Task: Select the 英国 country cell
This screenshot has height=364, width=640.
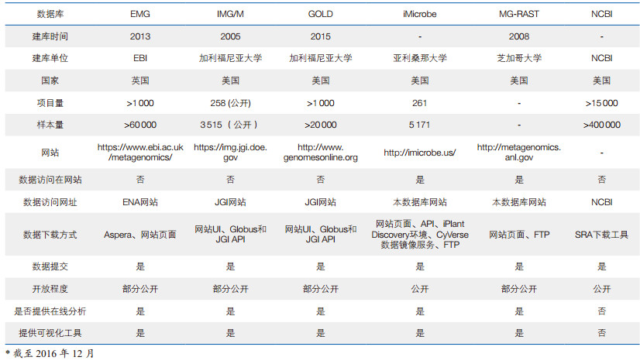Action: click(140, 81)
